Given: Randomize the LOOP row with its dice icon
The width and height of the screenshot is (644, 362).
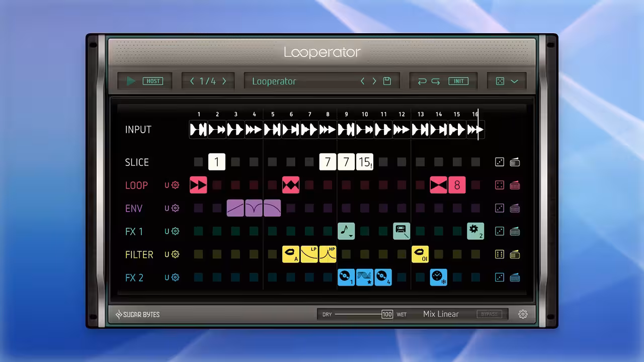Looking at the screenshot, I should (x=500, y=185).
